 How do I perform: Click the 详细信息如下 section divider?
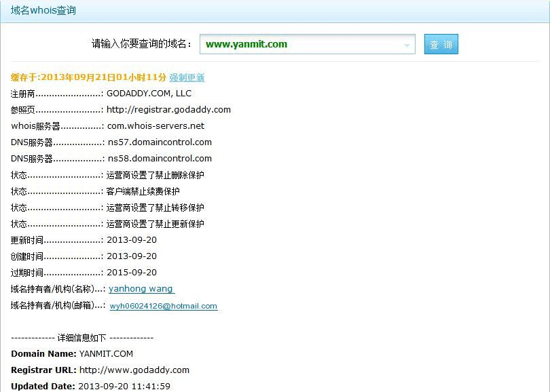(x=82, y=338)
